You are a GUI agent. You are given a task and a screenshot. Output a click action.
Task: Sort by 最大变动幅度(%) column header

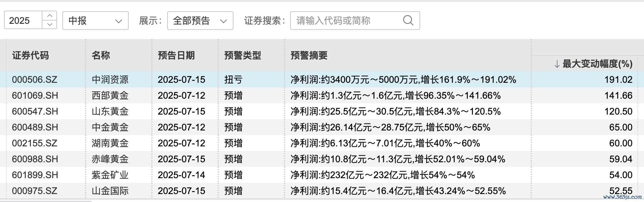pyautogui.click(x=593, y=64)
